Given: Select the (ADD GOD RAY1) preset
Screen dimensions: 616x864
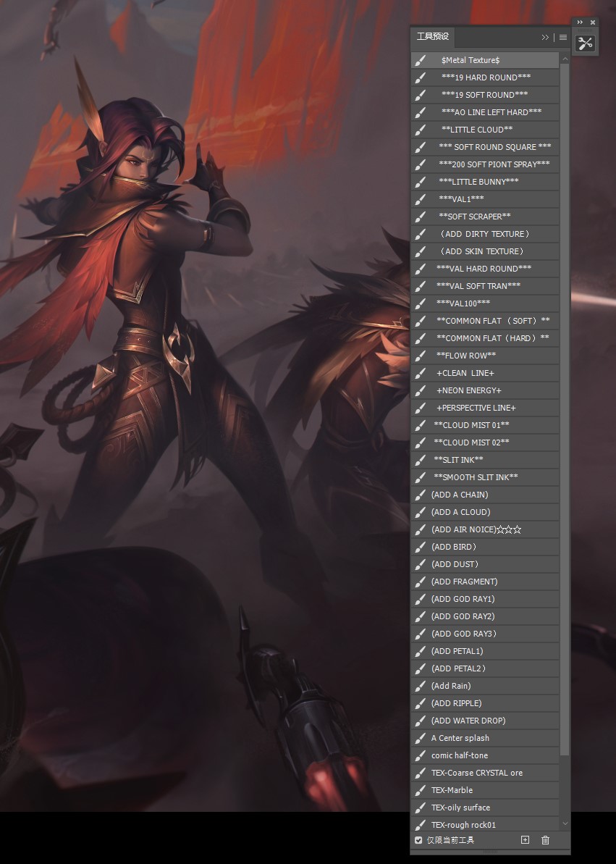Looking at the screenshot, I should 485,599.
